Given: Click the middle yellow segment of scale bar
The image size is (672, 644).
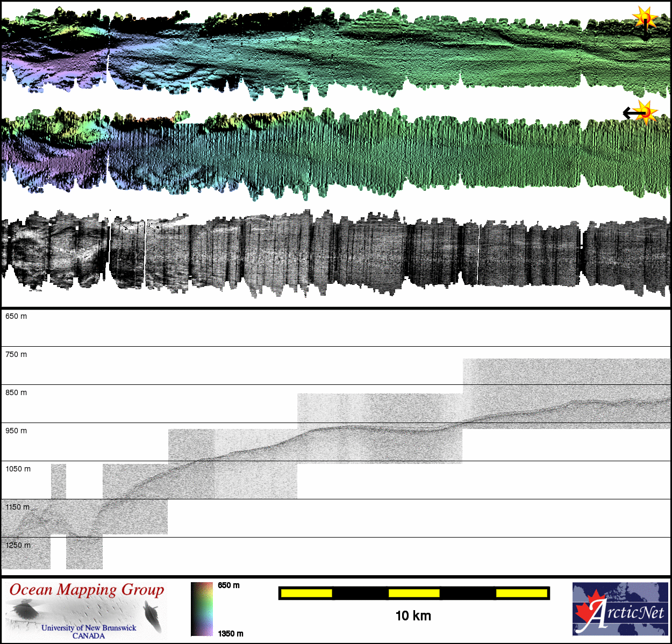Looking at the screenshot, I should point(414,593).
